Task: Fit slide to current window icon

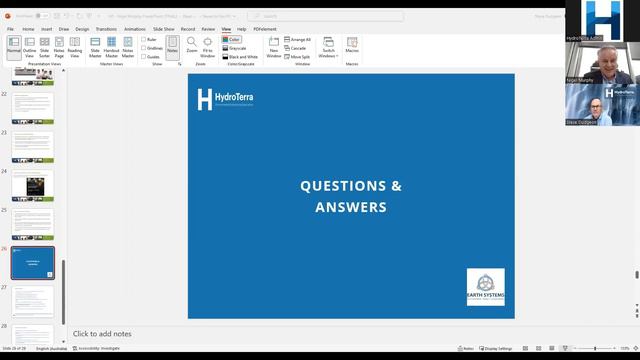Action: [x=636, y=349]
